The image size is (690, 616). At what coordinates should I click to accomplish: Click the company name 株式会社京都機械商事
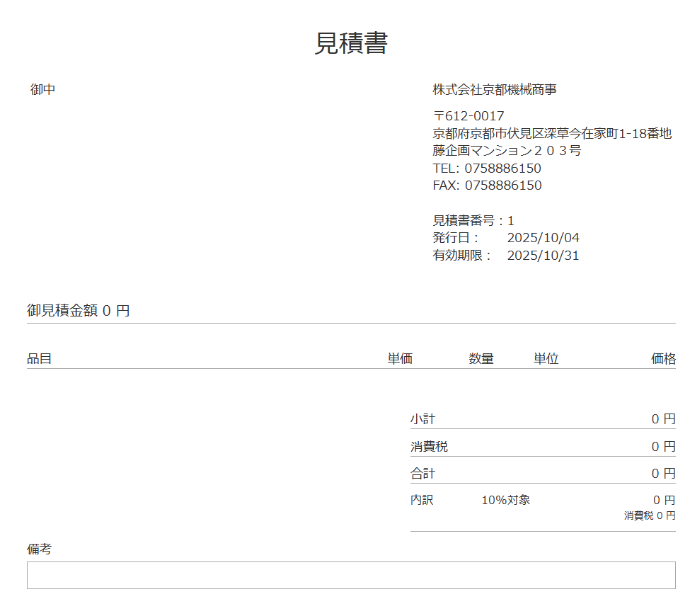(x=494, y=90)
